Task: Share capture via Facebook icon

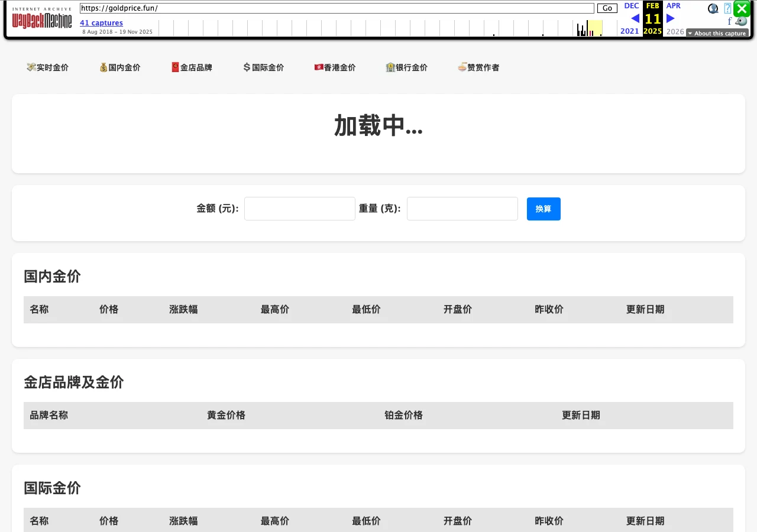Action: pos(730,22)
